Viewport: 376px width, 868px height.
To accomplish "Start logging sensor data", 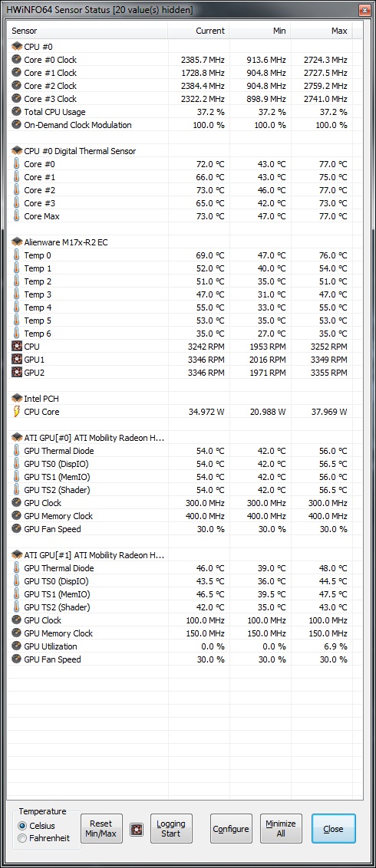I will (x=171, y=829).
